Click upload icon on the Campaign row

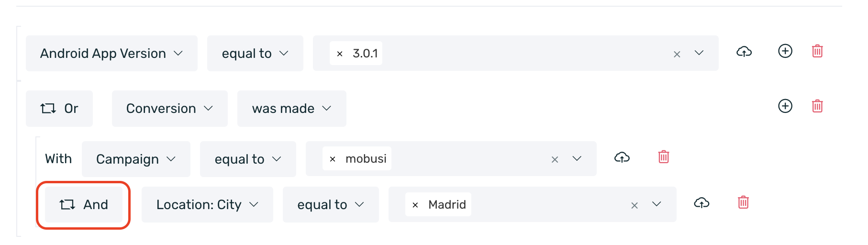tap(622, 157)
